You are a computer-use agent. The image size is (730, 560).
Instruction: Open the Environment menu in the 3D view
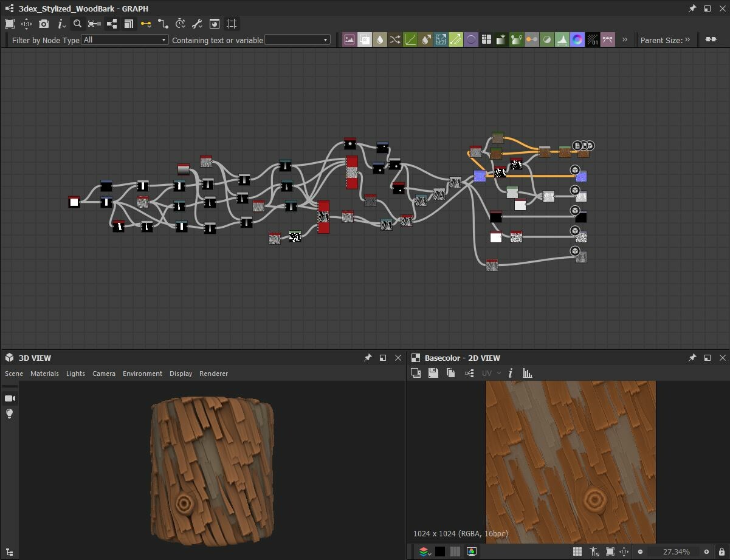(142, 374)
